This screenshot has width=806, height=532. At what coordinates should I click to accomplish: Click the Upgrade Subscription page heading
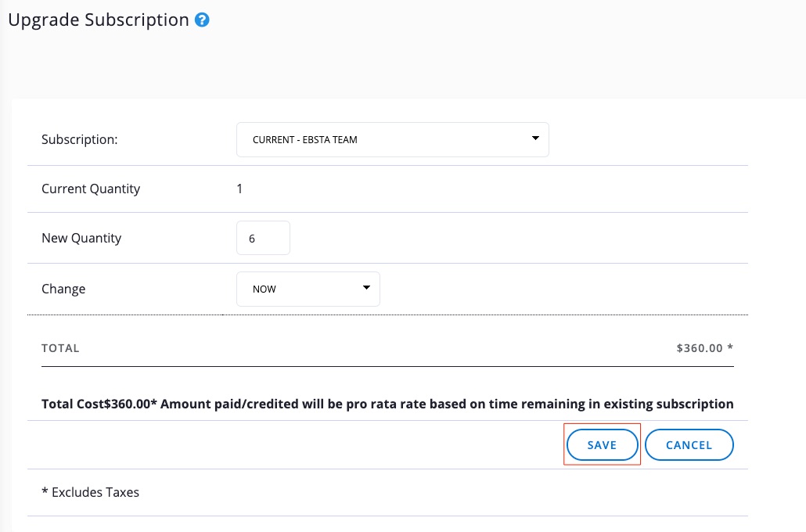click(x=98, y=20)
